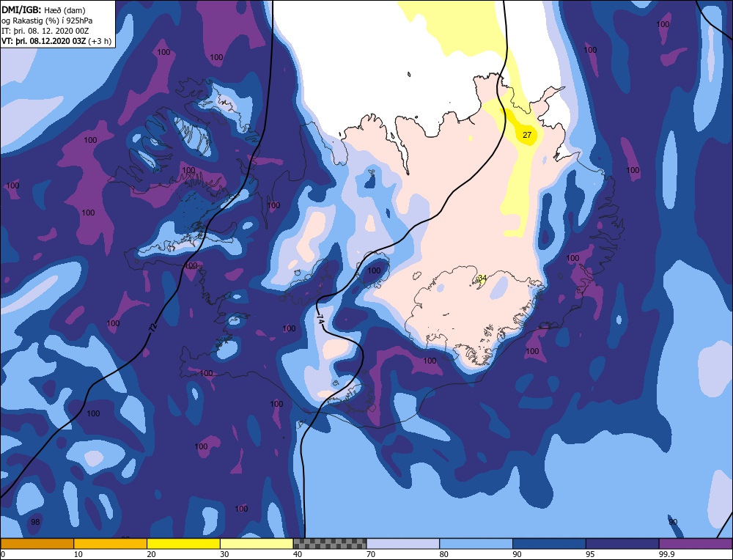Click the 'og Rakastig (%) í 925hPa' line
733x560 pixels.
(47, 20)
